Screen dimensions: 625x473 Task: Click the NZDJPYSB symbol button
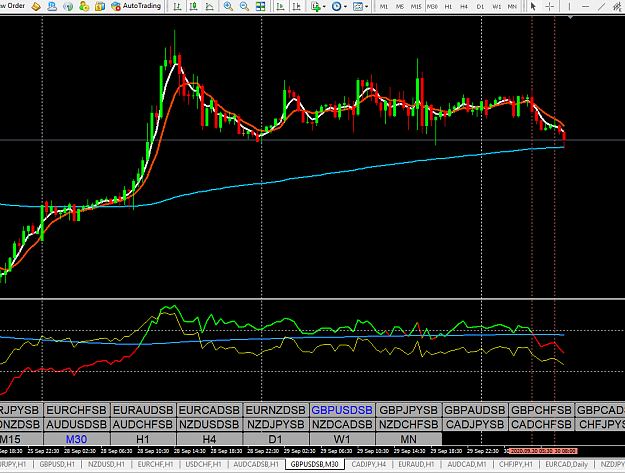pos(276,424)
